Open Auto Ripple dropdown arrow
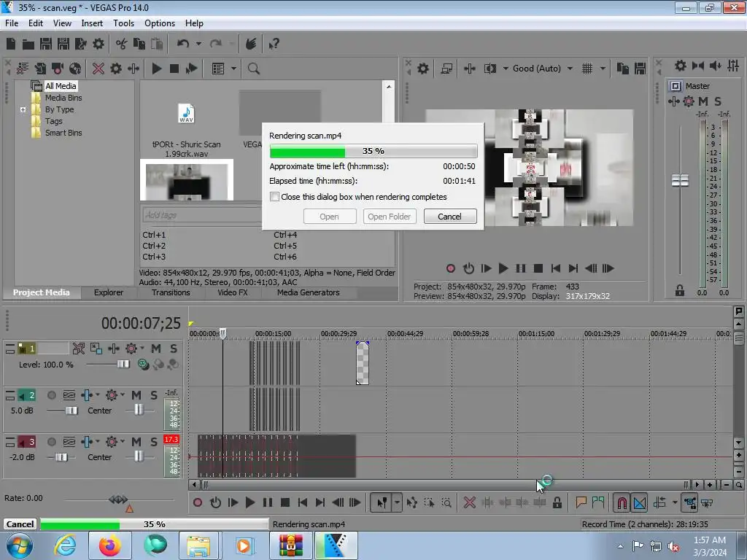The height and width of the screenshot is (560, 747). pyautogui.click(x=675, y=502)
